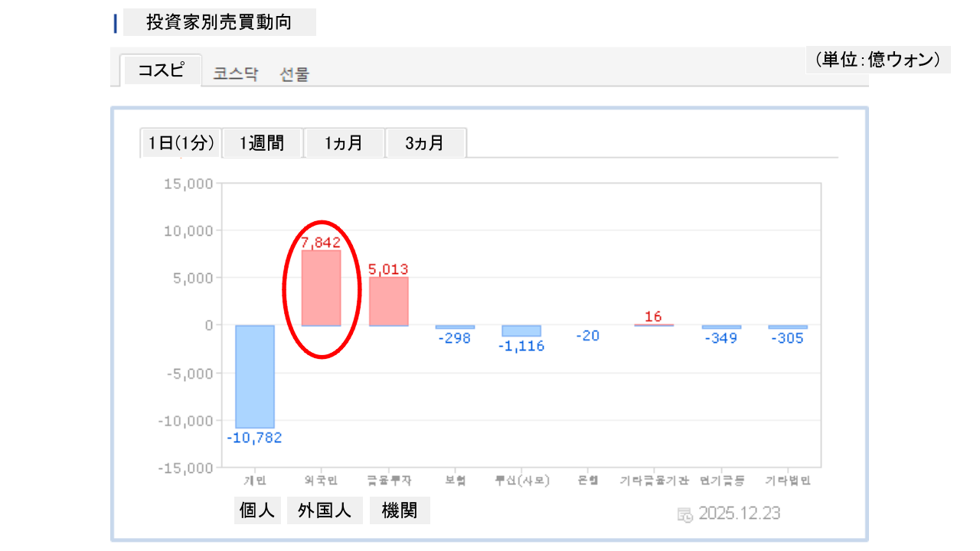This screenshot has height=551, width=980.
Task: Click the 機関 label below the chart
Action: coord(400,510)
